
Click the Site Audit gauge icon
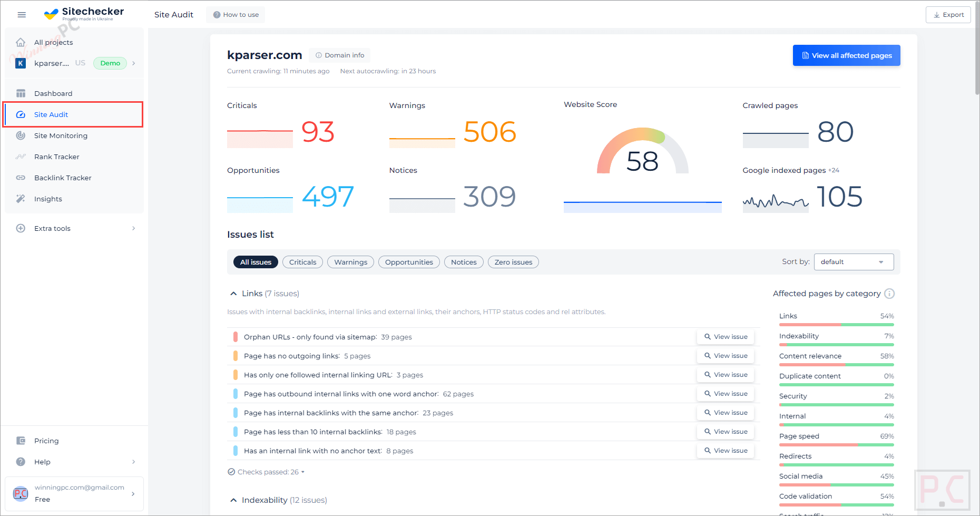tap(21, 114)
